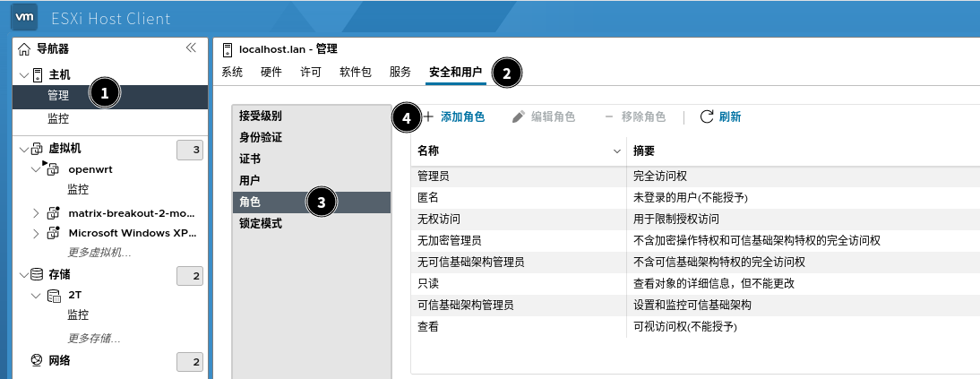The height and width of the screenshot is (379, 980).
Task: Open 接受级别 in the security menu
Action: (x=311, y=116)
